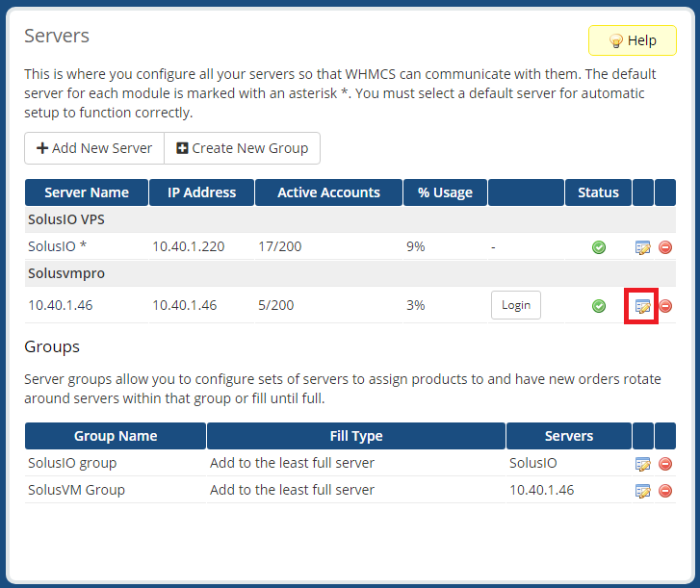
Task: Click Add New Server button
Action: tap(94, 148)
